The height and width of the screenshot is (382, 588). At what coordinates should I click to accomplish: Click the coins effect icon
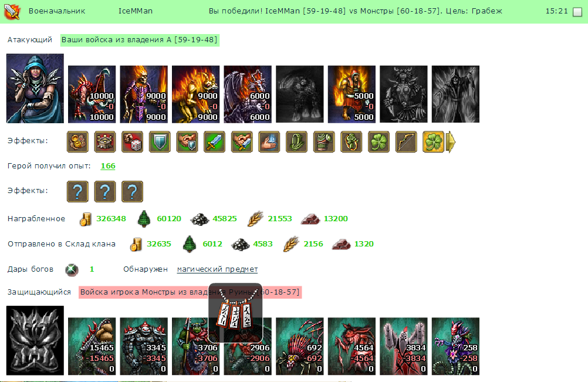pyautogui.click(x=77, y=141)
